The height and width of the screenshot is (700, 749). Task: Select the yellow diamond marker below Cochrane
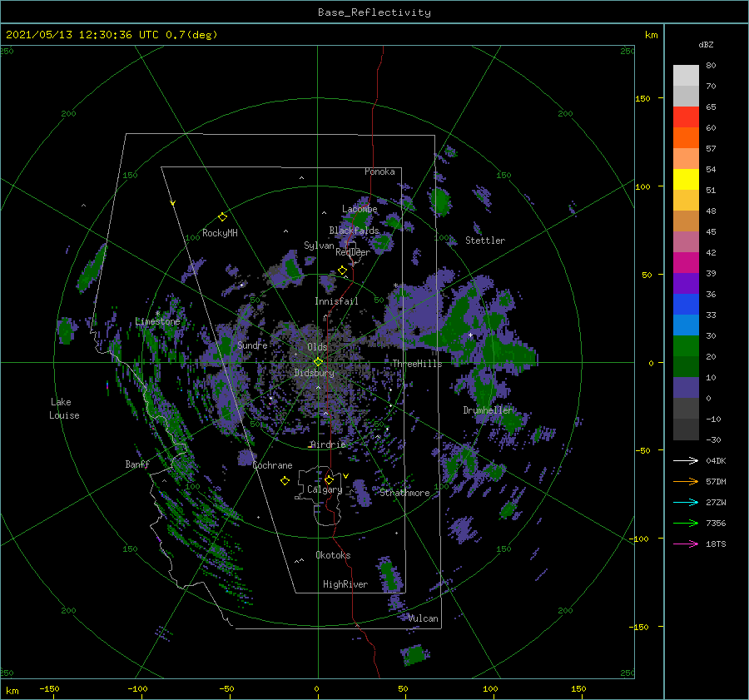(x=285, y=481)
